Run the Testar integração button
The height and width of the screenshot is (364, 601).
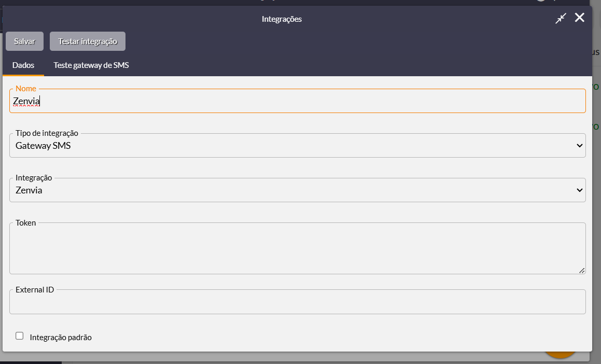pos(88,41)
